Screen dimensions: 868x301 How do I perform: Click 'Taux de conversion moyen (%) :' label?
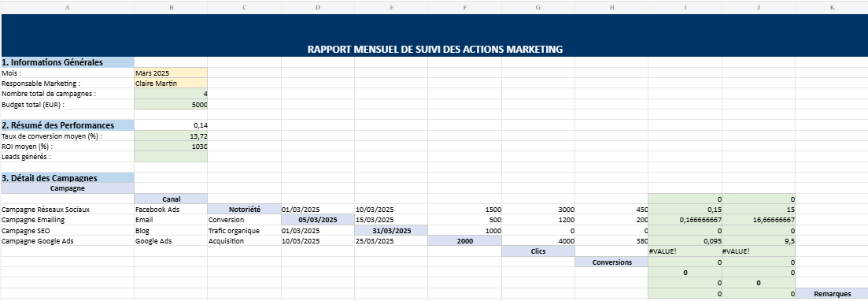tap(68, 136)
